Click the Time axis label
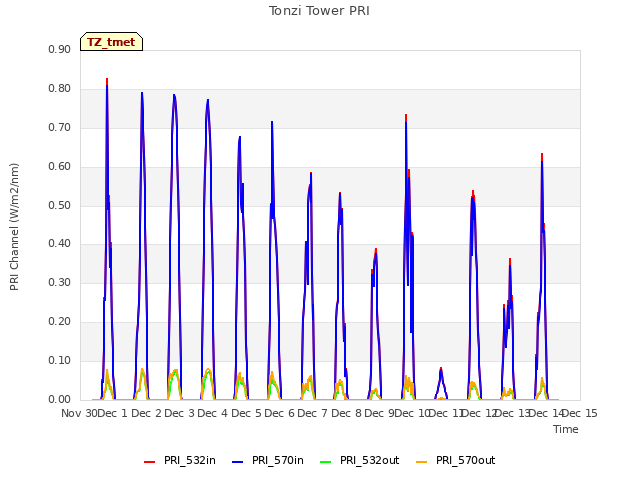The height and width of the screenshot is (480, 640). (x=566, y=429)
